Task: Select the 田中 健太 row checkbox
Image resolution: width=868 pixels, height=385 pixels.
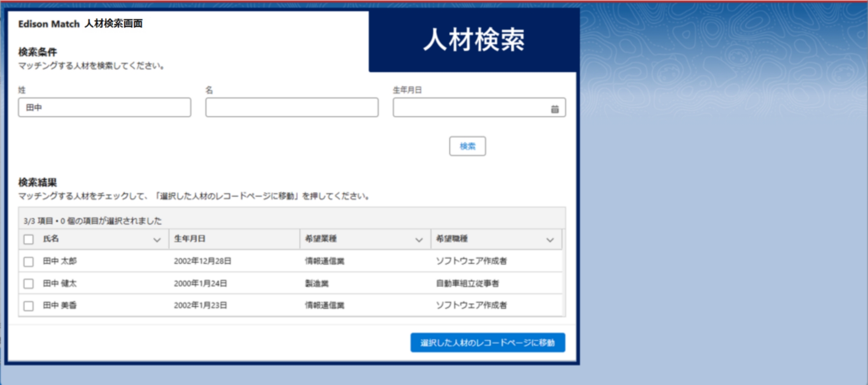Action: click(x=28, y=284)
